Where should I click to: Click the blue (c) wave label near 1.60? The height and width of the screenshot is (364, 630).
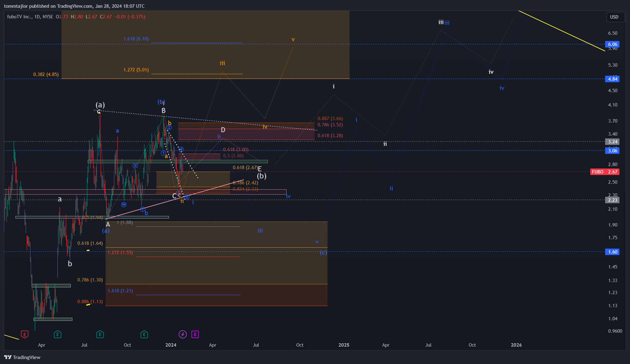[x=323, y=252]
